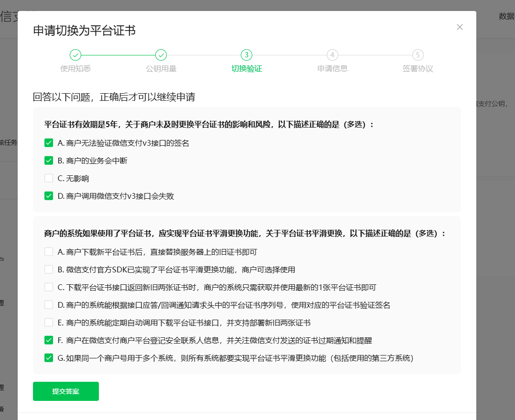Click the step 3 切换验证 circle icon

(x=247, y=55)
